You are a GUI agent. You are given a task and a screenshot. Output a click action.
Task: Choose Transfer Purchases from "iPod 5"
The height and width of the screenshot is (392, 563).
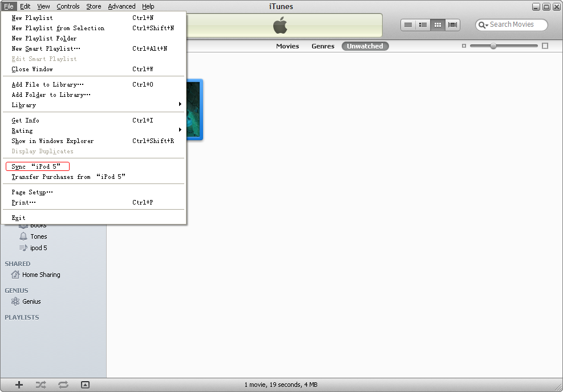94,177
